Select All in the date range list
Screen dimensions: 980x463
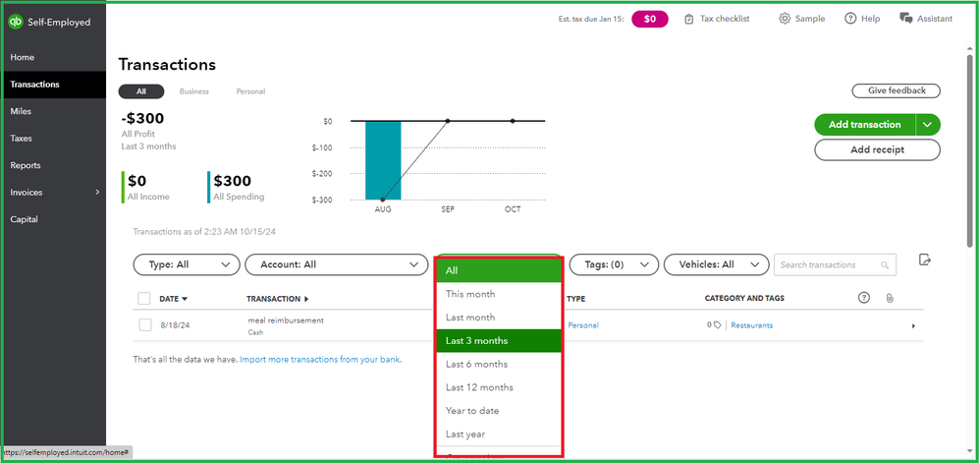point(498,270)
